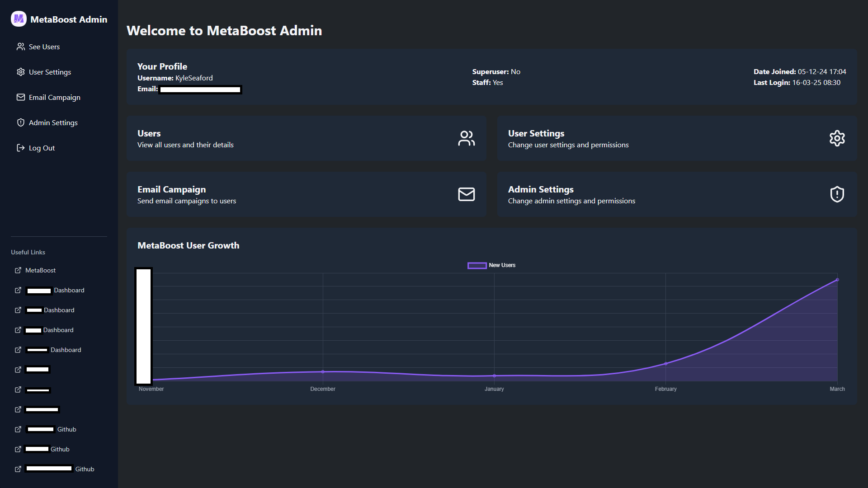Toggle the New Users legend swatch

(x=477, y=265)
